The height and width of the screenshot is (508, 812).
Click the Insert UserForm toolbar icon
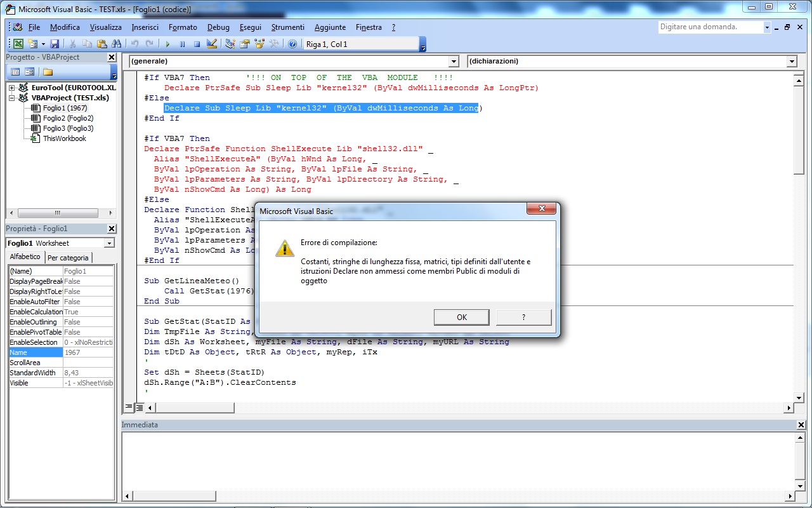pyautogui.click(x=32, y=44)
